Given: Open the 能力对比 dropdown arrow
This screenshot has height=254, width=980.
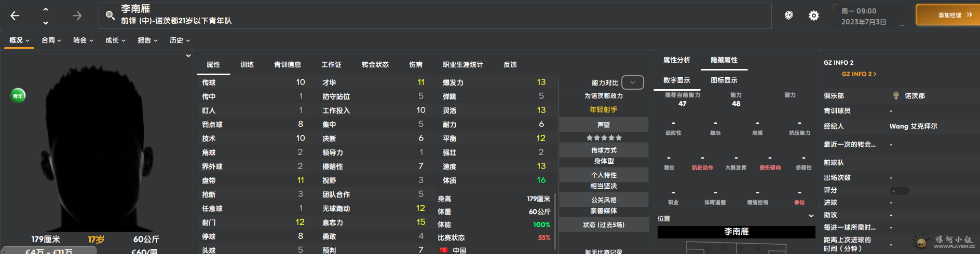Looking at the screenshot, I should [x=632, y=82].
